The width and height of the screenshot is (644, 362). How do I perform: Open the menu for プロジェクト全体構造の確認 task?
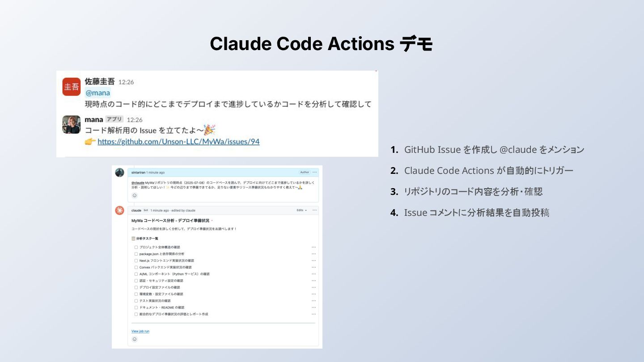tap(314, 247)
